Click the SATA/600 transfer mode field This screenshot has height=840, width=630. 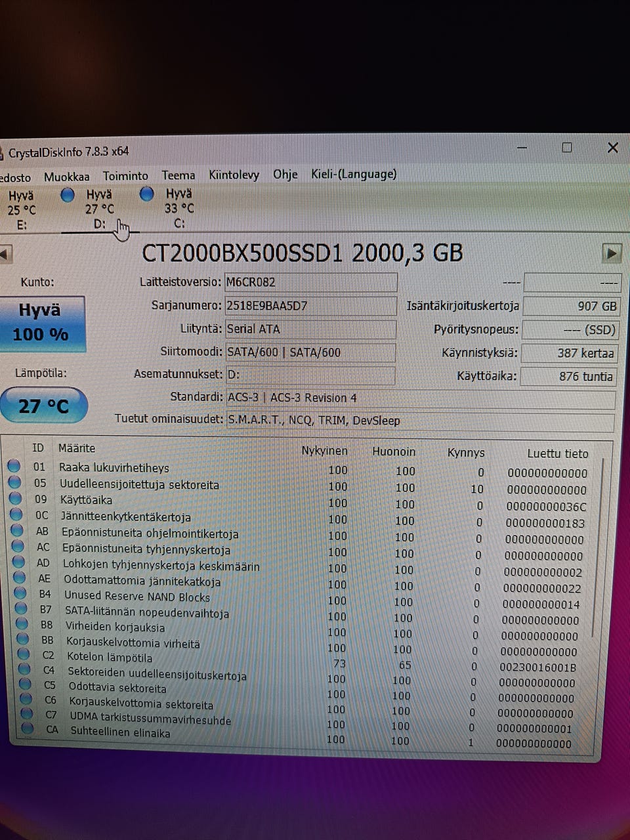click(310, 352)
